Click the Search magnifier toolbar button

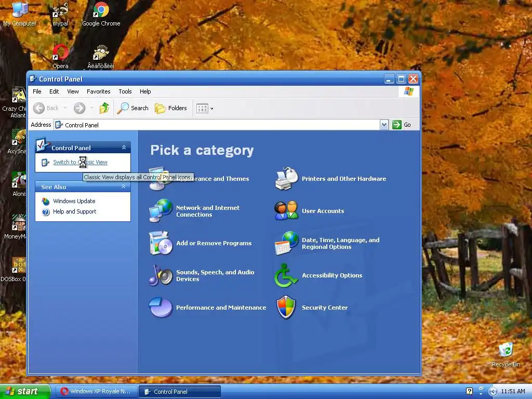[132, 108]
